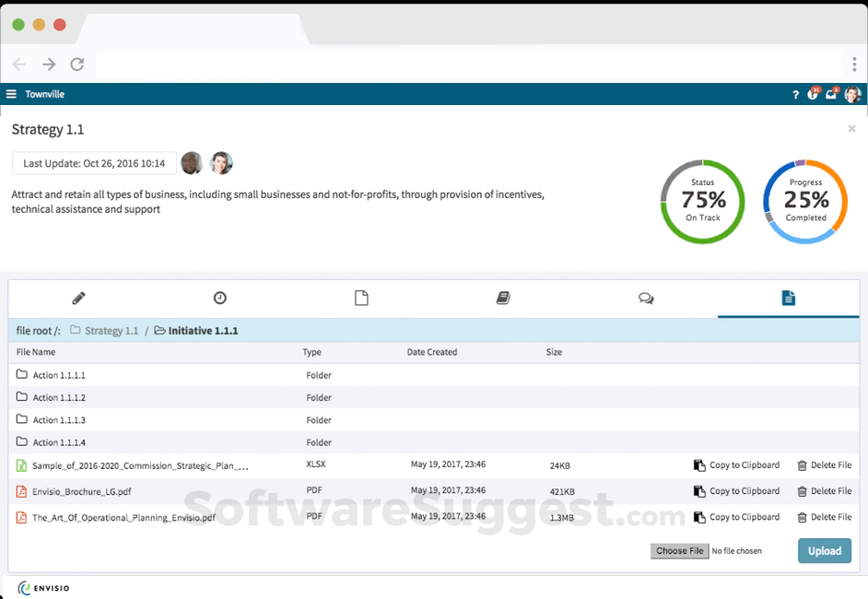Viewport: 868px width, 599px height.
Task: Click Choose File to select a document
Action: pos(679,550)
